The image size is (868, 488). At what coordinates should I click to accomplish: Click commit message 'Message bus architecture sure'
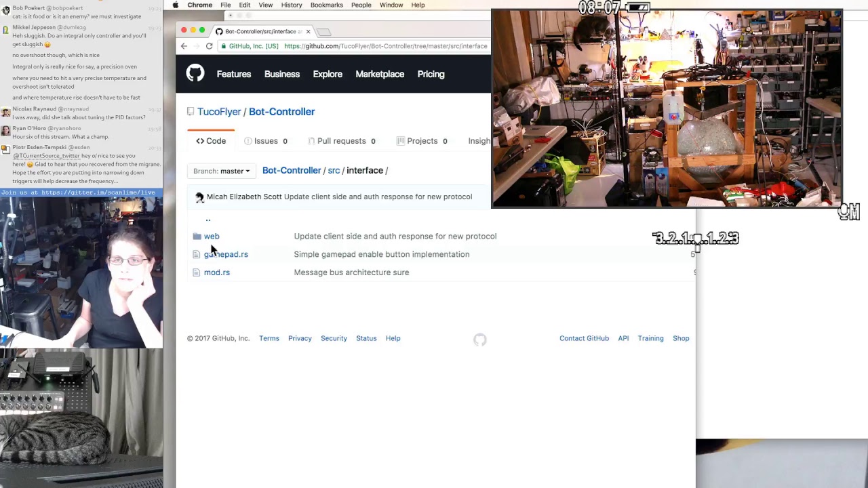coord(351,272)
